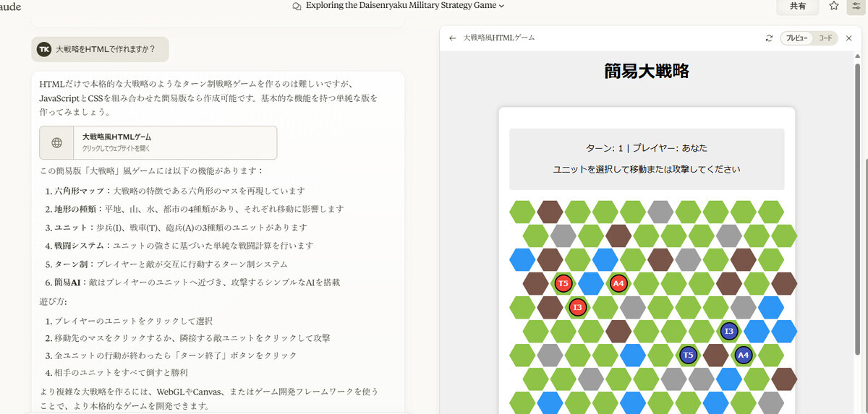This screenshot has width=868, height=414.
Task: Select the blue I3 infantry unit
Action: (729, 331)
